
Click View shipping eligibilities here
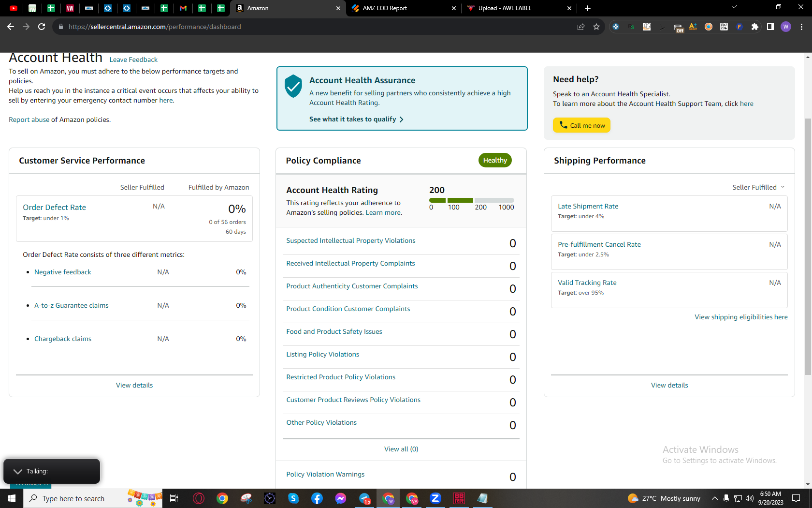pos(741,317)
